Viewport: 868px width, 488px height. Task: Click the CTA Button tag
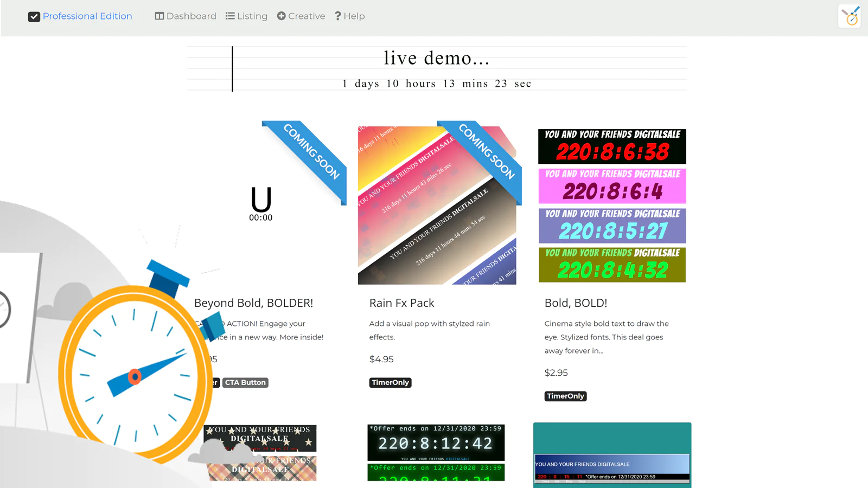[x=245, y=382]
